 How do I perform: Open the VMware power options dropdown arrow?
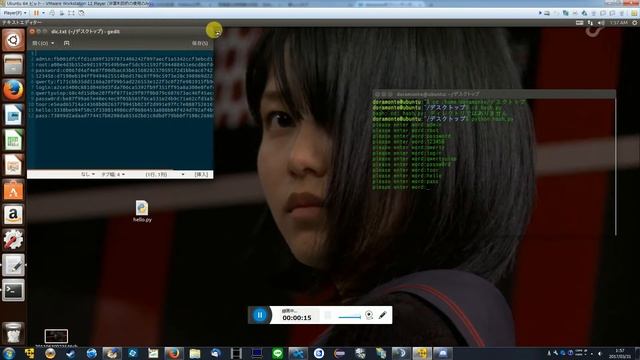coord(43,13)
